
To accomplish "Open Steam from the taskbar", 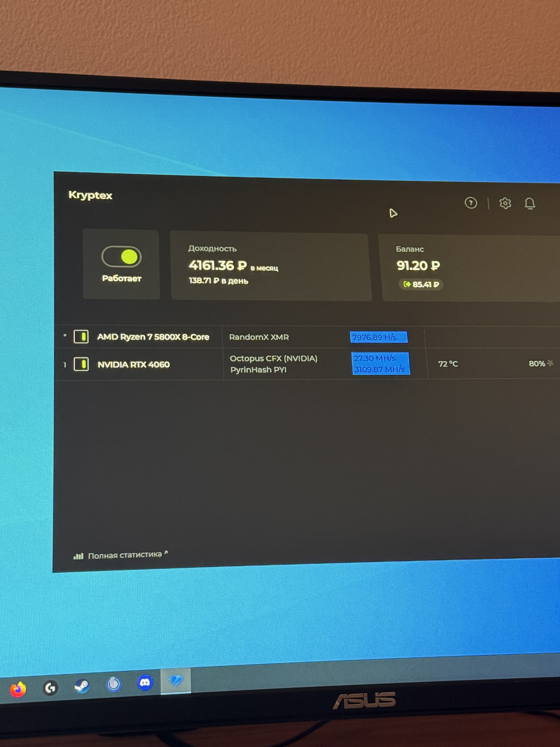I will coord(82,686).
